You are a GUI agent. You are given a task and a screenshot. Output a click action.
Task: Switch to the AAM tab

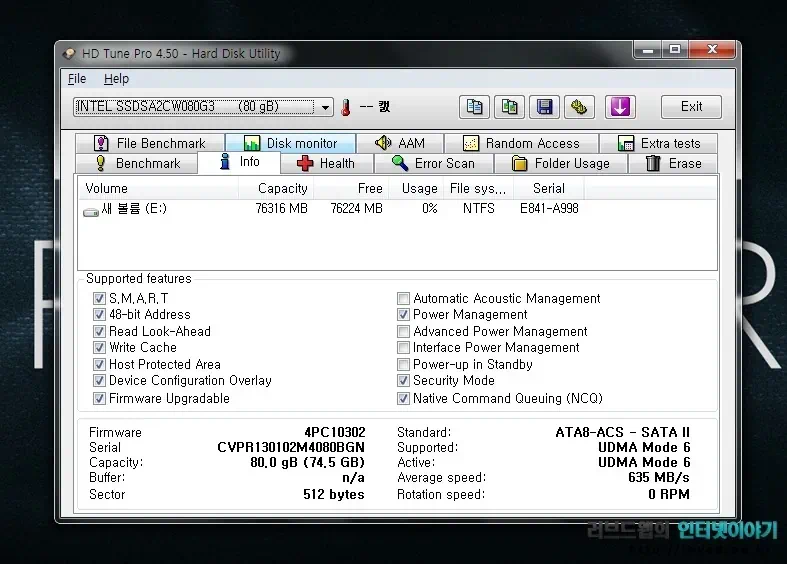click(x=400, y=144)
